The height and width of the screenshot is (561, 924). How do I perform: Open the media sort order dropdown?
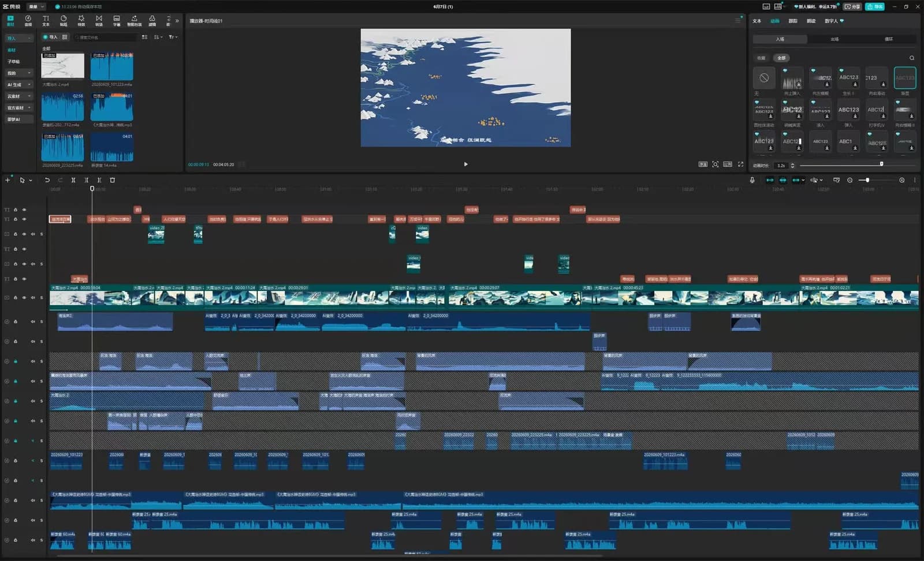coord(158,37)
